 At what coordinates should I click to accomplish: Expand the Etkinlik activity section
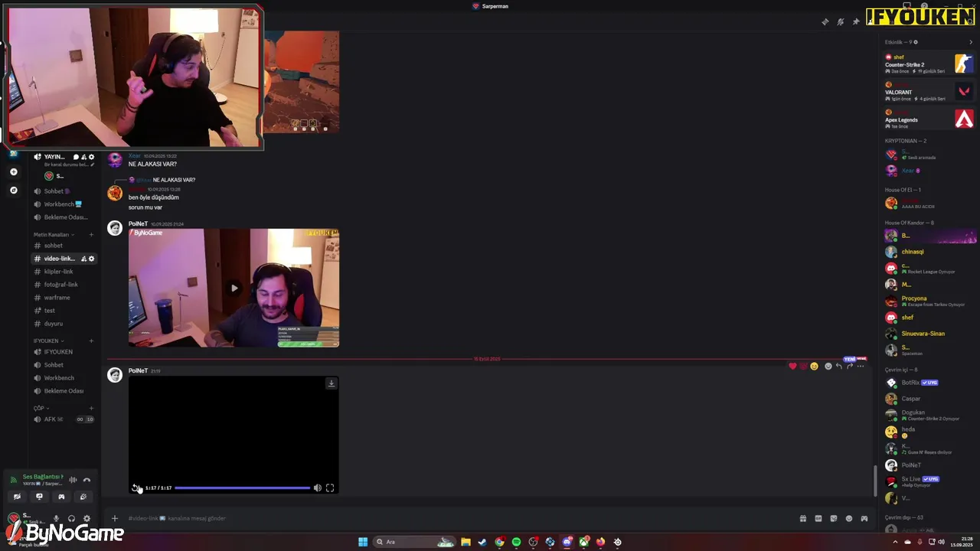point(971,42)
